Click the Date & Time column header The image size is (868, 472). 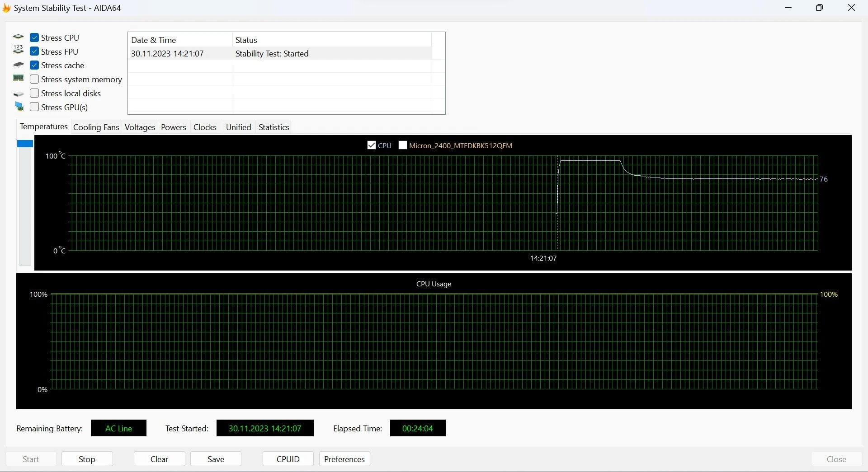coord(180,40)
